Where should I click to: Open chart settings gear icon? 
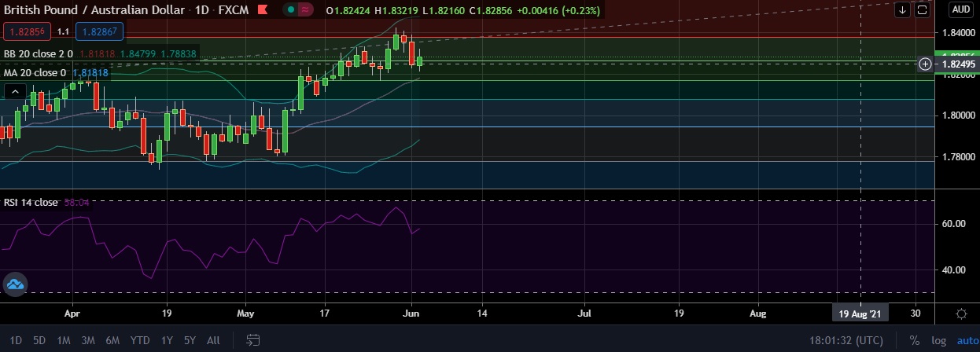pos(961,313)
